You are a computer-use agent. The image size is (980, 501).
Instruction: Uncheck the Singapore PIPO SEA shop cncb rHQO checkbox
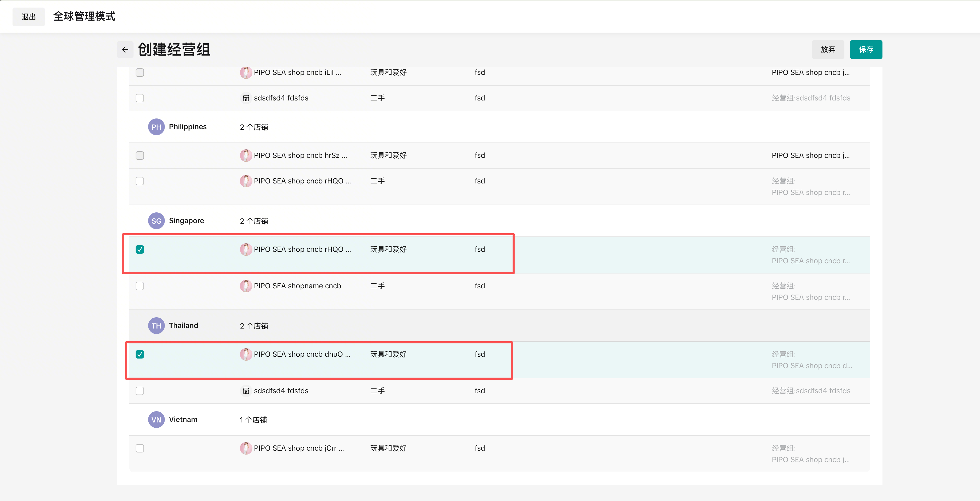click(140, 249)
